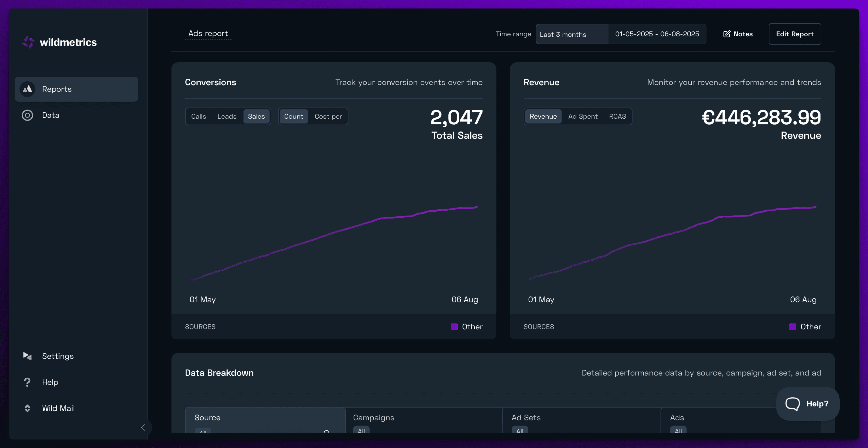The height and width of the screenshot is (448, 868).
Task: Collapse the sidebar with chevron arrow
Action: pyautogui.click(x=143, y=427)
